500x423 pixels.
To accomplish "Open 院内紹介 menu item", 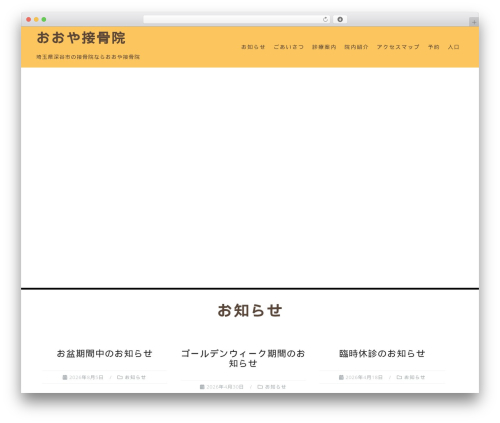I will (356, 47).
